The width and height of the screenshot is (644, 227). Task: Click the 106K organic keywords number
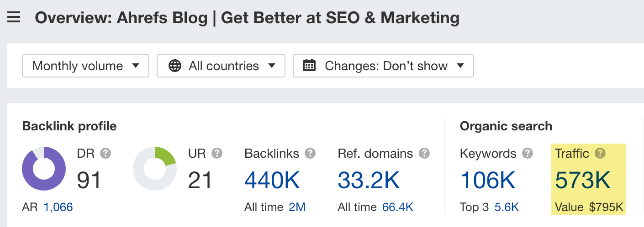[x=488, y=180]
